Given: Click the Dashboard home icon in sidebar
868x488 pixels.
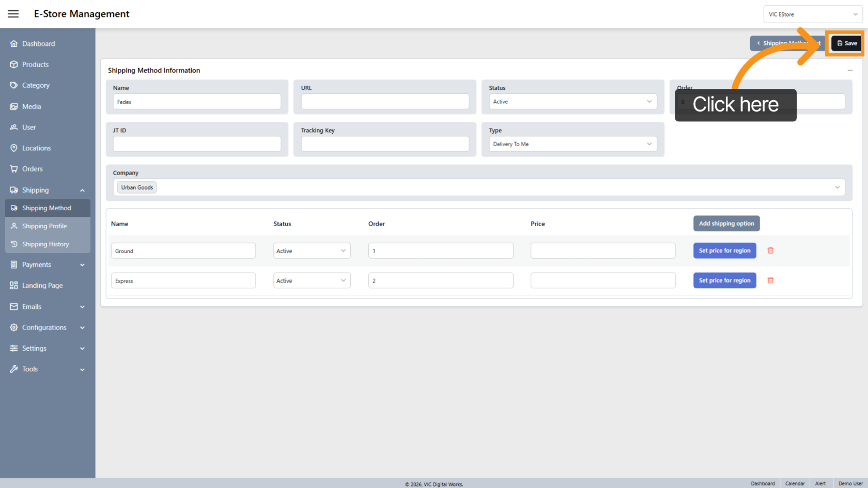Looking at the screenshot, I should click(14, 44).
